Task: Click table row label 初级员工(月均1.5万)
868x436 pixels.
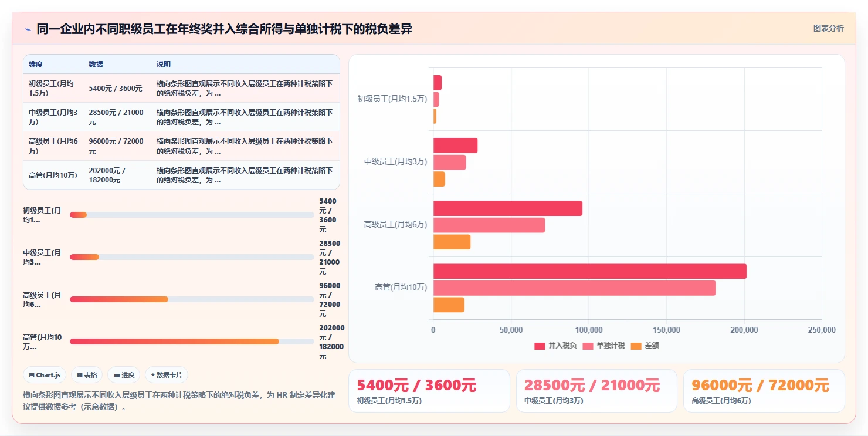Action: pos(52,89)
